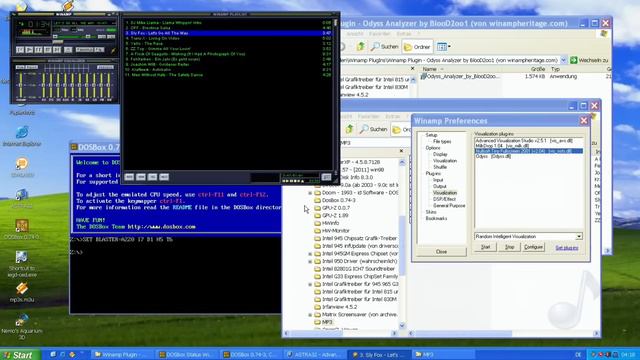Click Winamp eject/open file button
Screen dimensions: 640x360
click(68, 50)
